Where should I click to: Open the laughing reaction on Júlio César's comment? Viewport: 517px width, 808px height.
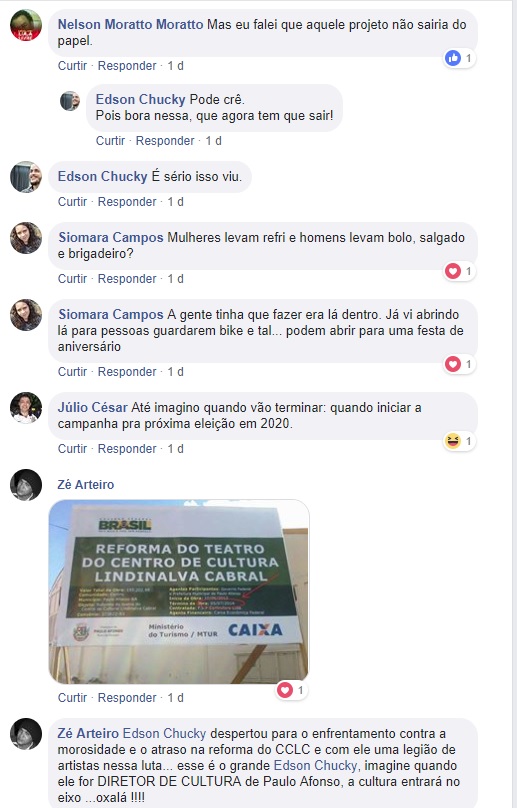coord(453,441)
